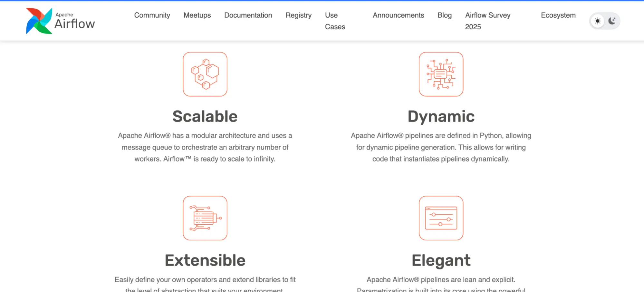Visit the Blog link
The width and height of the screenshot is (644, 292).
[x=445, y=15]
